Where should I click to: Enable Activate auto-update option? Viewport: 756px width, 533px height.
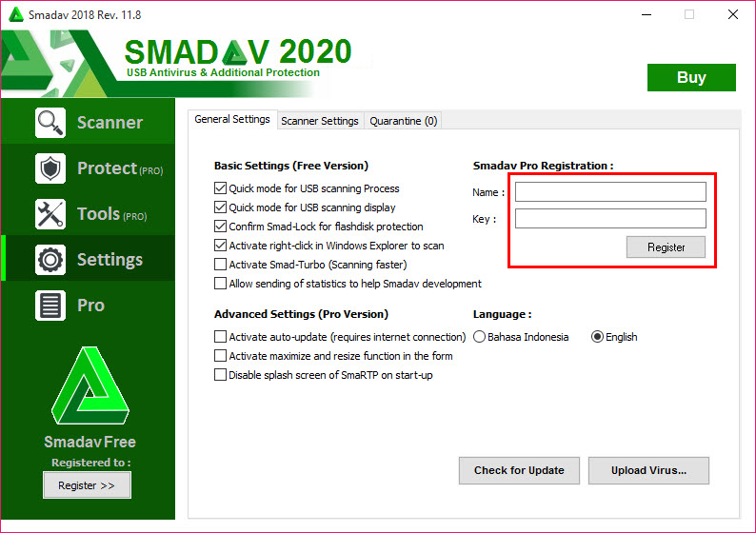220,336
